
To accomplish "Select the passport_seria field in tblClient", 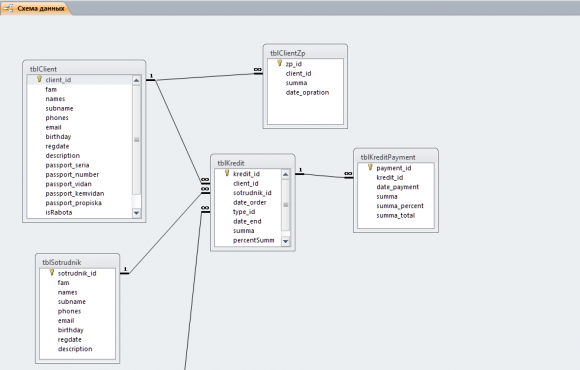I will [x=67, y=165].
